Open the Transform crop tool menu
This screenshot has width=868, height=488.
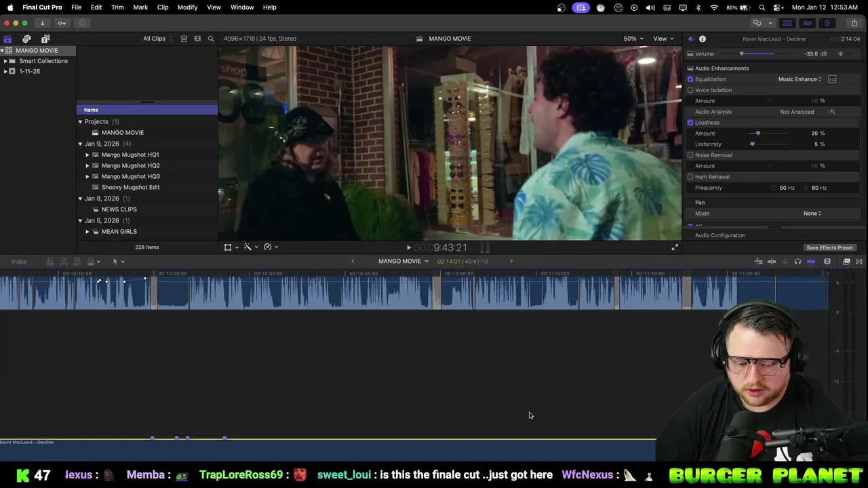point(231,247)
